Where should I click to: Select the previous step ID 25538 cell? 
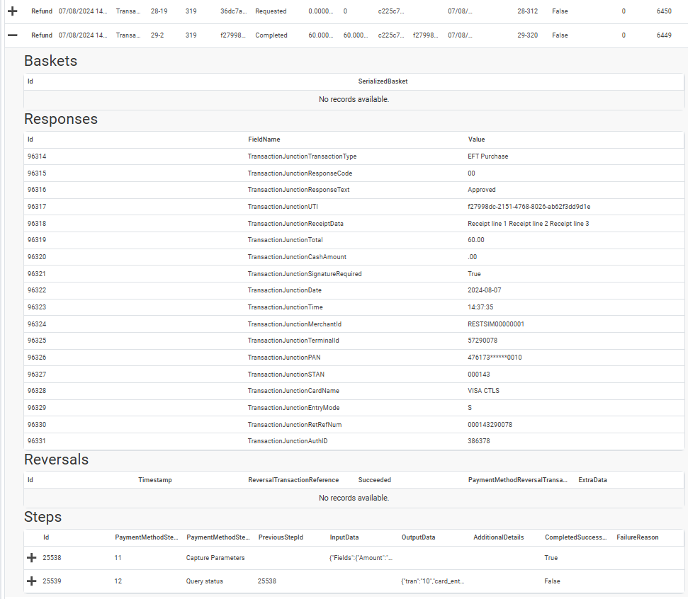point(267,581)
